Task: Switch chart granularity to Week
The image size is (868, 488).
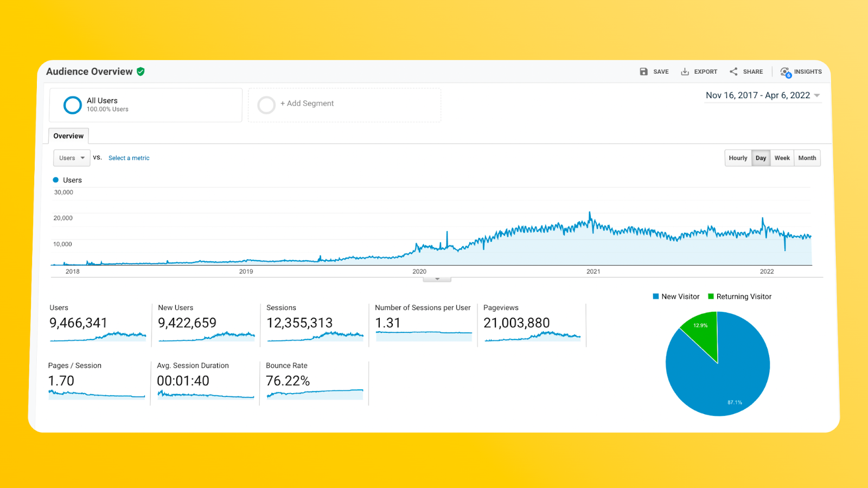Action: tap(782, 158)
